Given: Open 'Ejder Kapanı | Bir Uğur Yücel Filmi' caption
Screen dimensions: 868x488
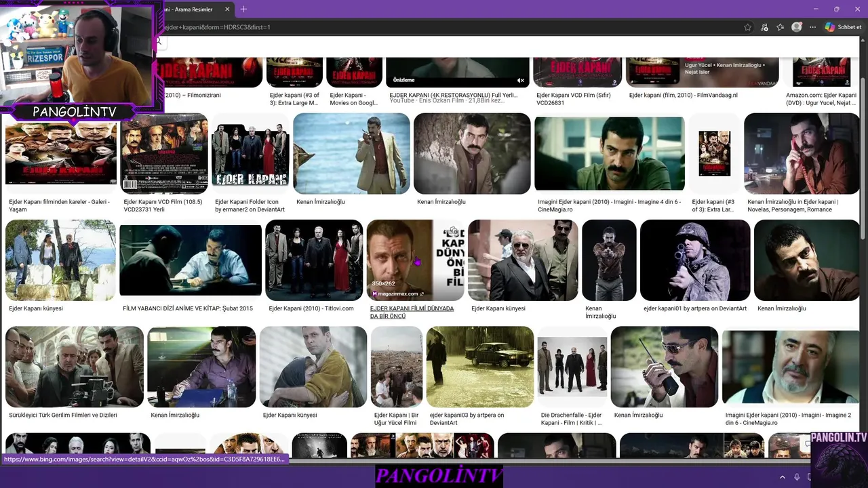Looking at the screenshot, I should 396,419.
